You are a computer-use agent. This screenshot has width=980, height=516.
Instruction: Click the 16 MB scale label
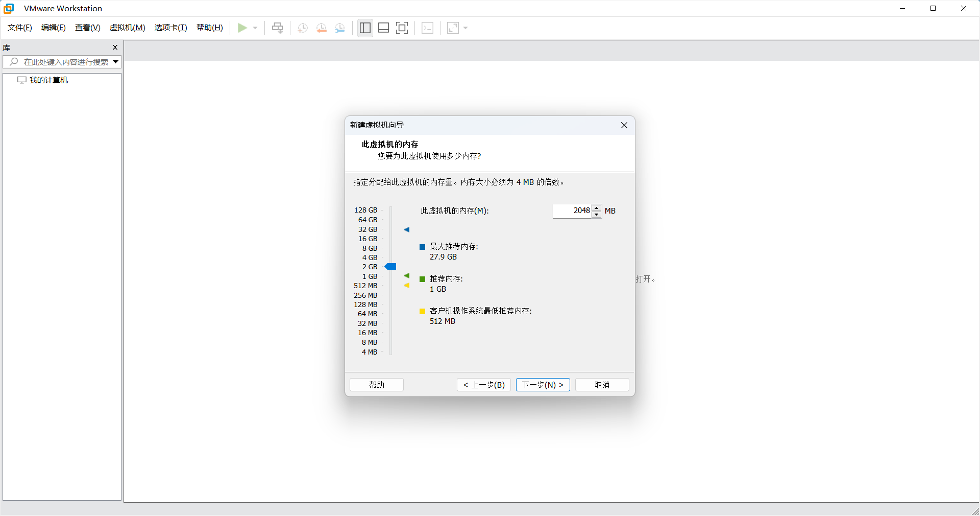click(367, 333)
